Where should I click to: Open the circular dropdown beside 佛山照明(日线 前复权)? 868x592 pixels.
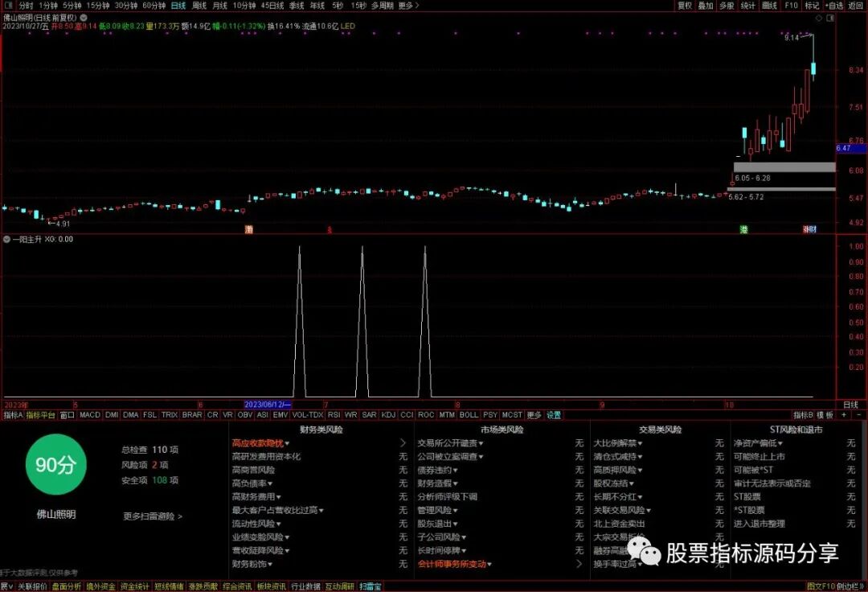(83, 18)
